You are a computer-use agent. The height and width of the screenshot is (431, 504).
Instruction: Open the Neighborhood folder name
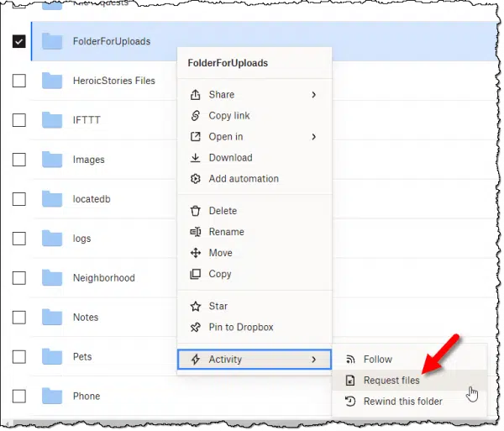(x=104, y=278)
